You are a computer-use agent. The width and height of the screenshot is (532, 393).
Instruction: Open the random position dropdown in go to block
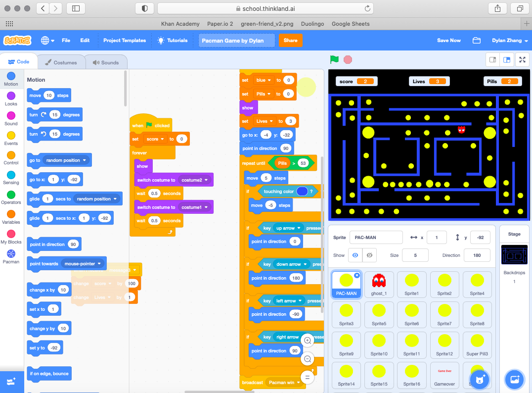[66, 160]
